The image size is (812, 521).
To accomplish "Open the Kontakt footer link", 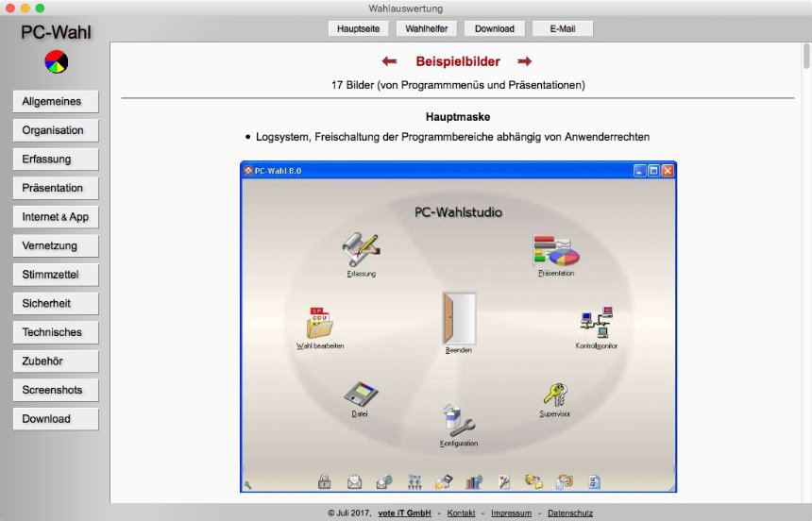I will [461, 513].
